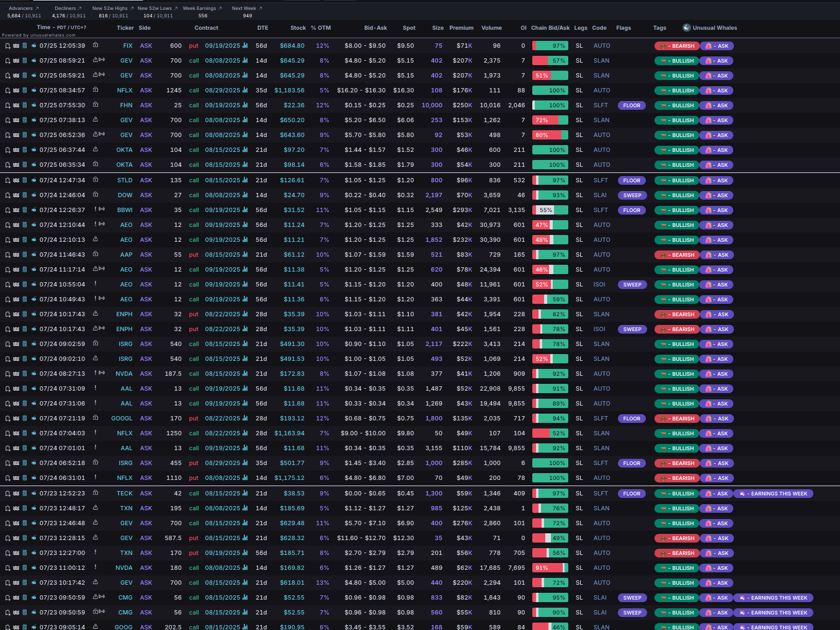Click the $293K premium in the BBWI row
840x630 pixels.
(x=462, y=210)
